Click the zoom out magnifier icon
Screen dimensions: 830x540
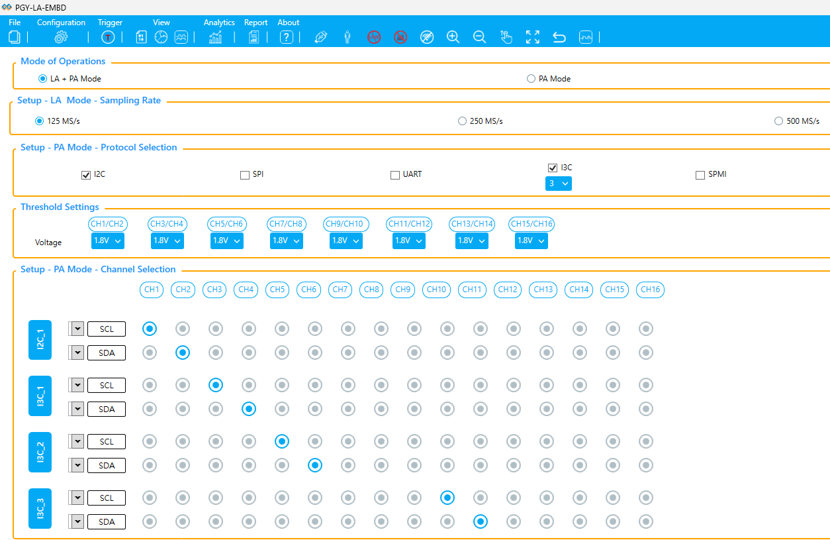pyautogui.click(x=480, y=37)
